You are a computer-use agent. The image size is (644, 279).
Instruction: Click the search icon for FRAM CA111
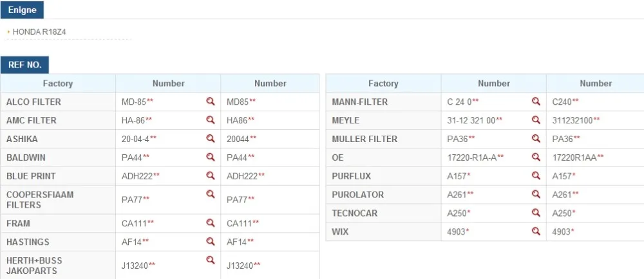[211, 222]
